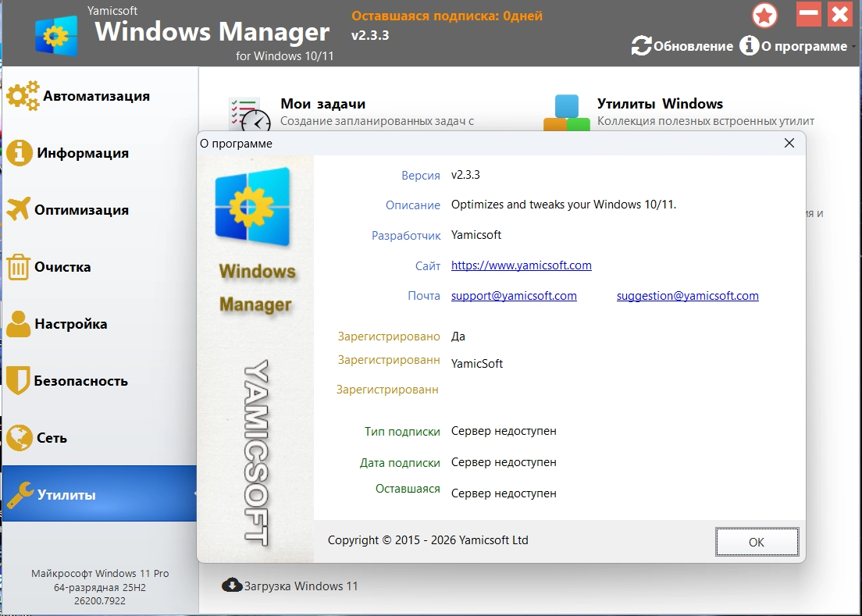Select the Утилиты section label
The image size is (862, 616).
pos(66,494)
